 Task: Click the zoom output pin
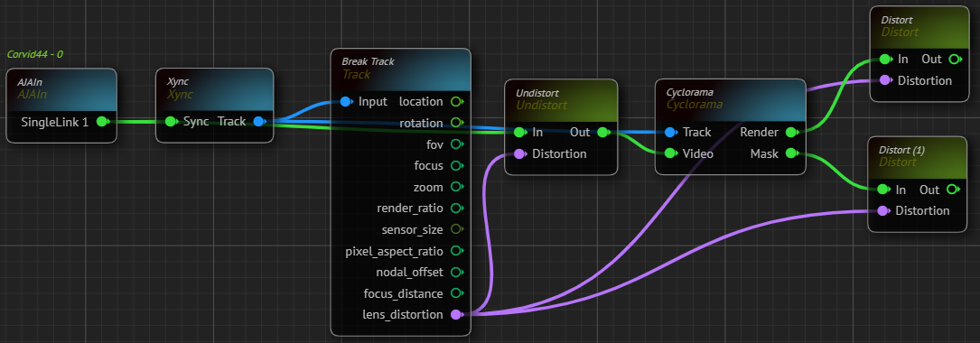point(455,187)
